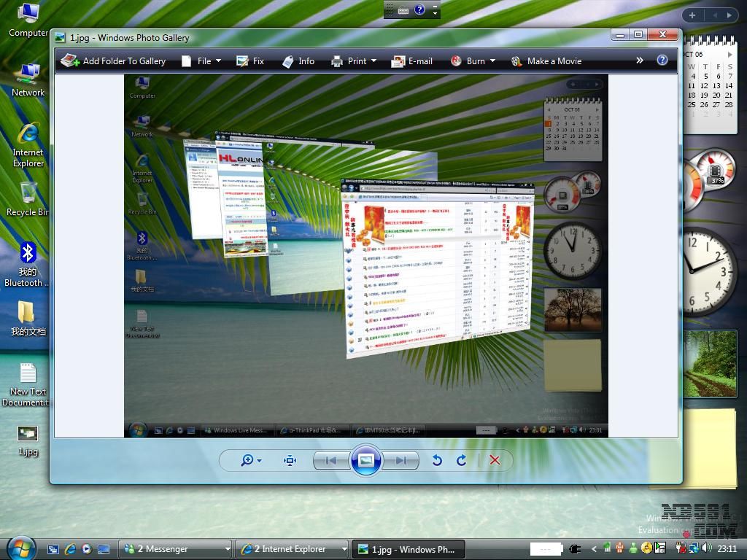
Task: Go to the previous photo
Action: 331,460
